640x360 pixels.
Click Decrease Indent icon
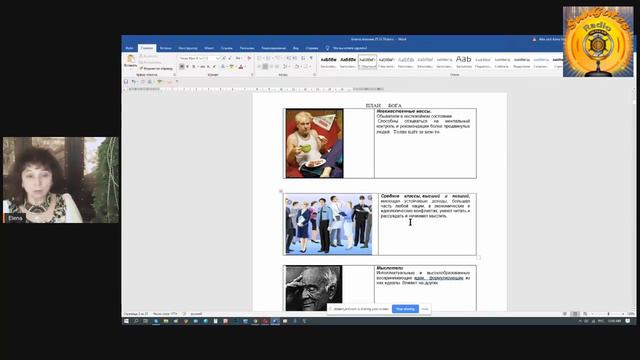tap(289, 58)
